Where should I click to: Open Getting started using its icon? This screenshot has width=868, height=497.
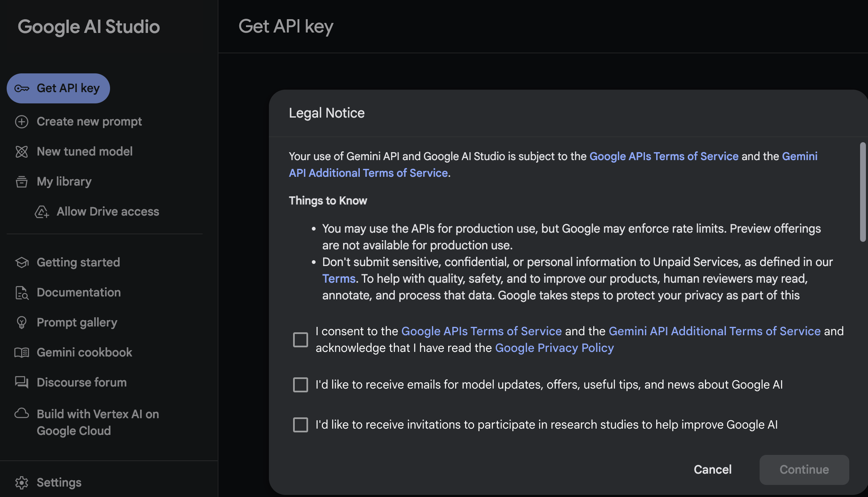(x=22, y=262)
